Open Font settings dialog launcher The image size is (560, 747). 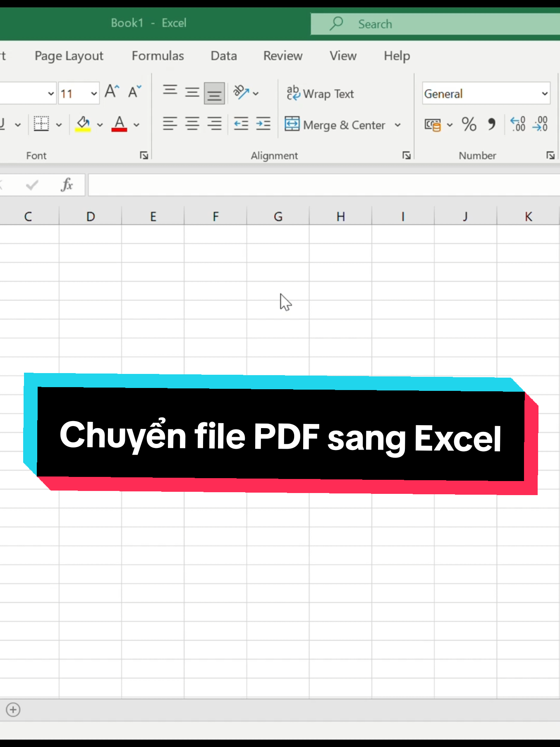coord(144,156)
